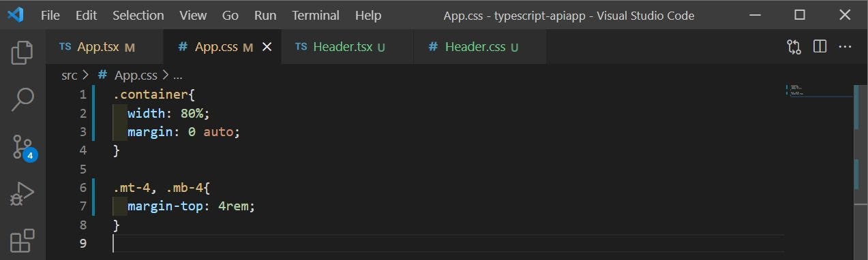Close the App.css tab
Screen dimensions: 868x260
(267, 47)
